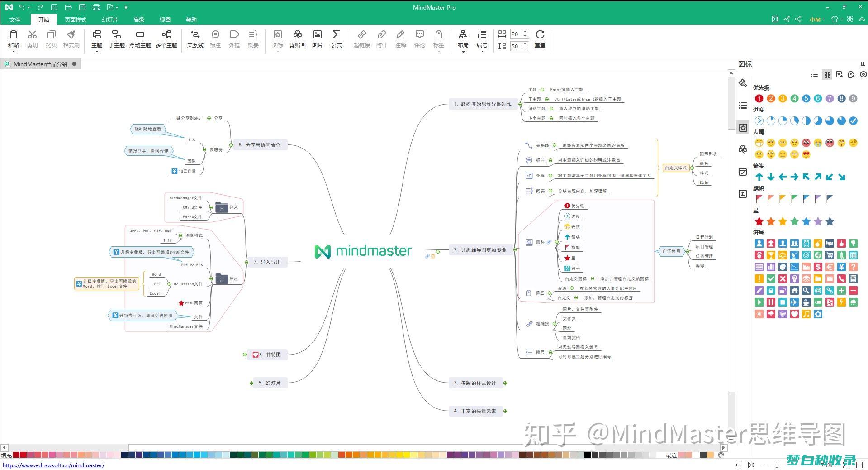The width and height of the screenshot is (868, 470).
Task: Open the format brush side panel icon
Action: tap(743, 83)
